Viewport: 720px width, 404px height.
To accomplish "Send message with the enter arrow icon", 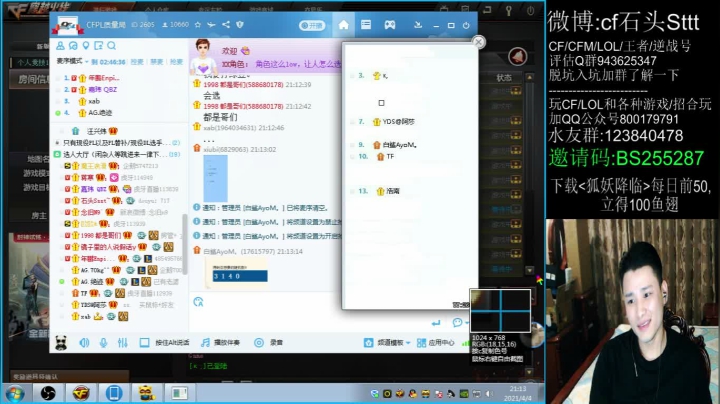I will point(436,323).
